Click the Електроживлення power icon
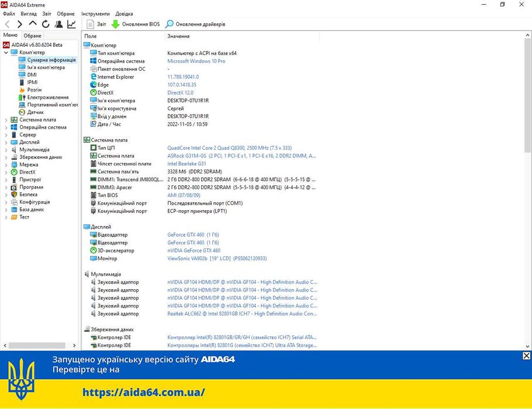The width and height of the screenshot is (532, 409). pos(22,98)
